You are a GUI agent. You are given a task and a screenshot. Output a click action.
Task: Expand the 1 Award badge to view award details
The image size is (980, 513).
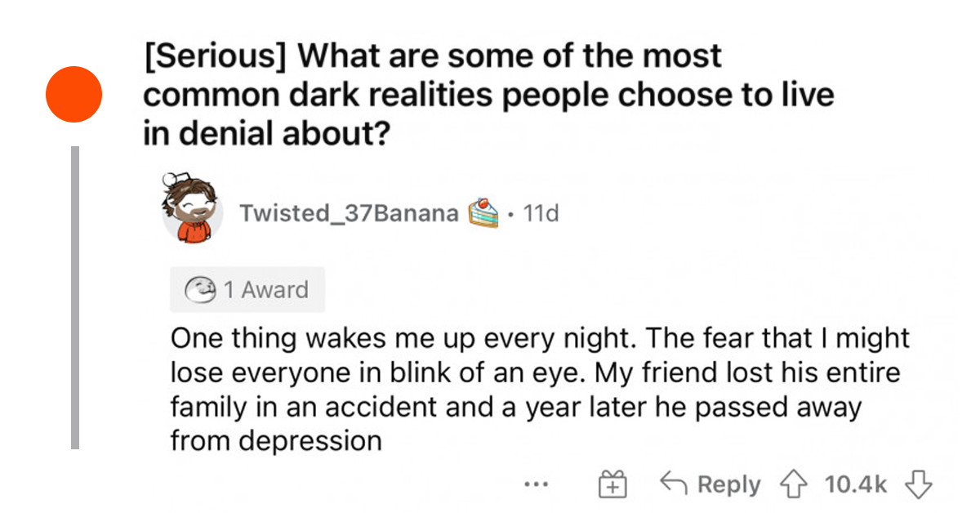pyautogui.click(x=247, y=289)
